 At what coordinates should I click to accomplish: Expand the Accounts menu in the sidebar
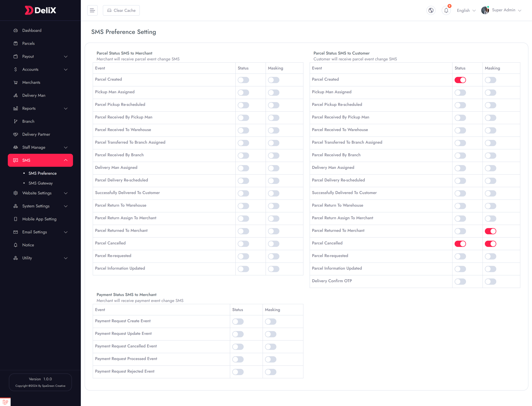(30, 69)
